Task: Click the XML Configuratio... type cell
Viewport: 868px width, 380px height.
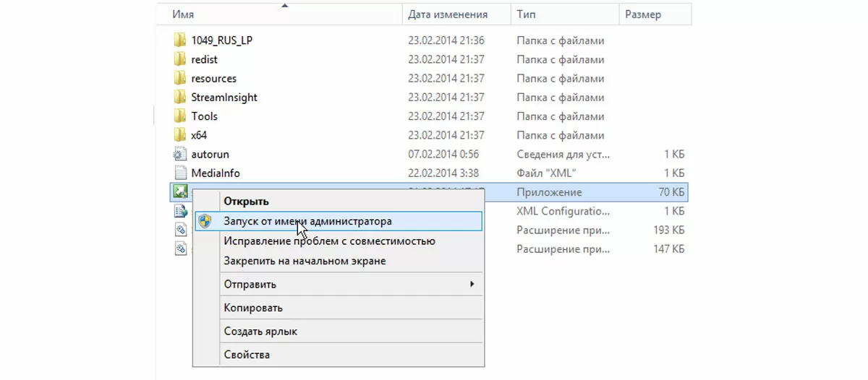Action: (563, 211)
